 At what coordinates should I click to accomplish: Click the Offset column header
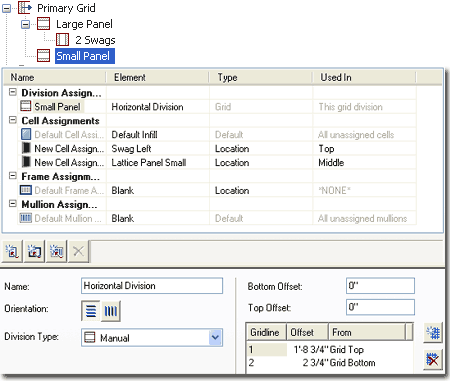(x=308, y=332)
